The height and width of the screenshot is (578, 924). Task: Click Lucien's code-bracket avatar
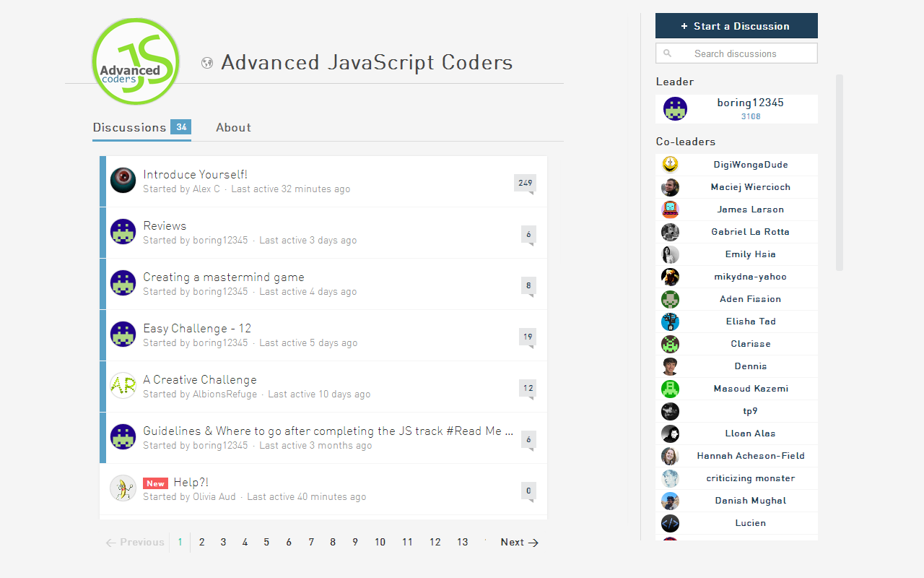pos(670,523)
